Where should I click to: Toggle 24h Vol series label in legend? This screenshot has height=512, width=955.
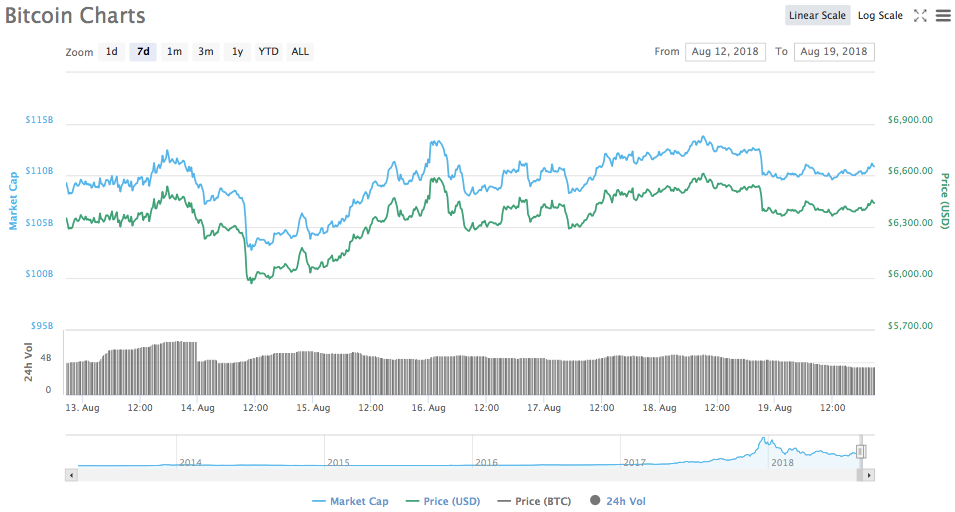[626, 501]
